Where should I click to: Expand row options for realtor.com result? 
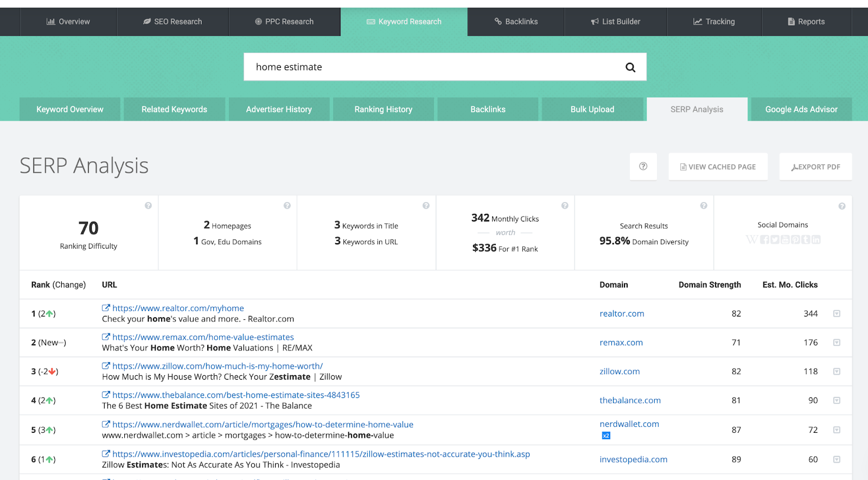point(837,314)
